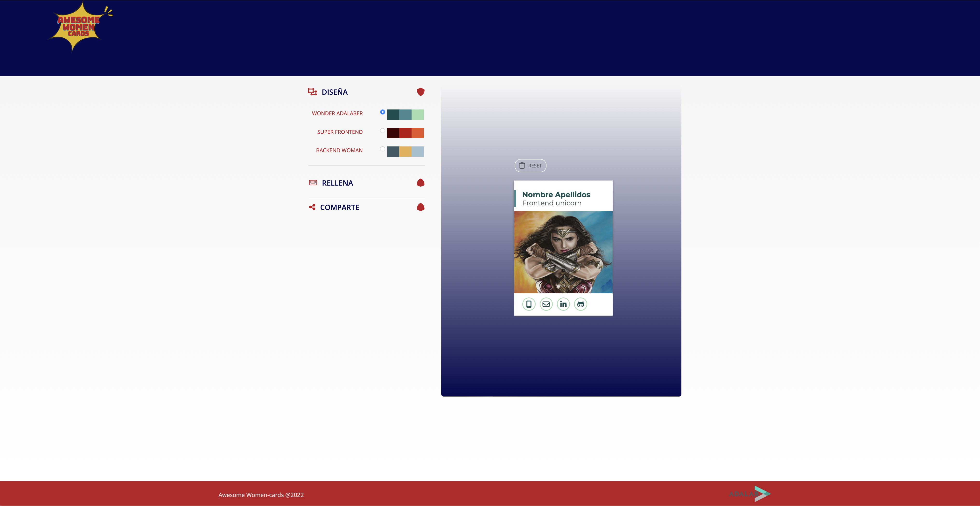980x506 pixels.
Task: Expand the Rellena section arrow
Action: (420, 183)
